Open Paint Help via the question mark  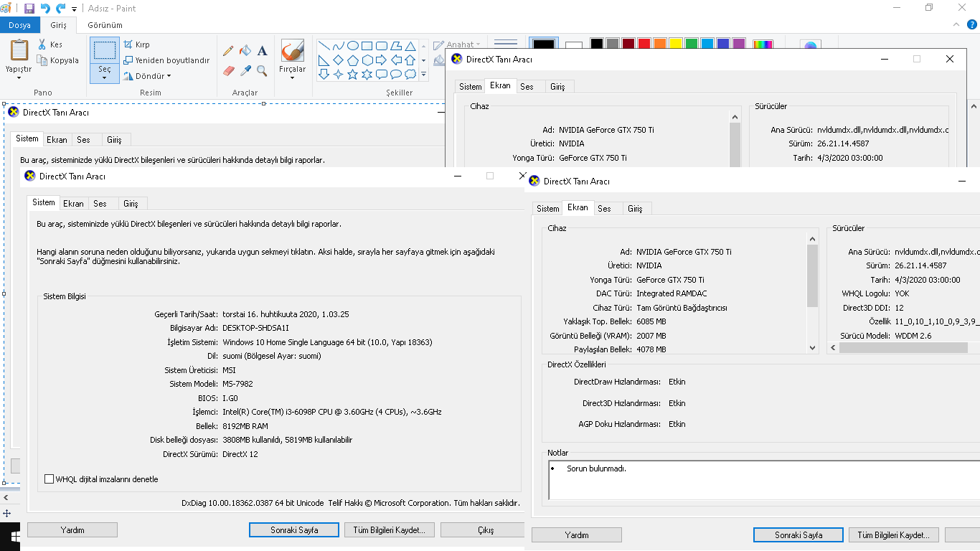pyautogui.click(x=972, y=25)
